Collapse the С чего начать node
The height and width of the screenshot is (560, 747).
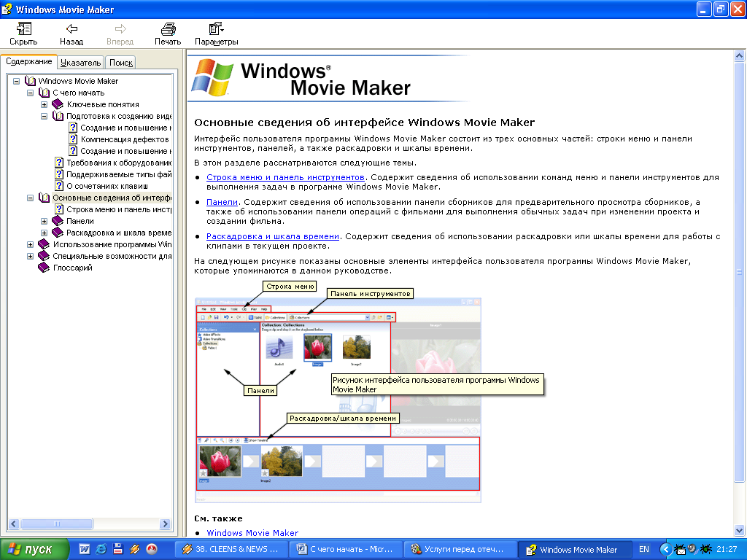pos(30,93)
